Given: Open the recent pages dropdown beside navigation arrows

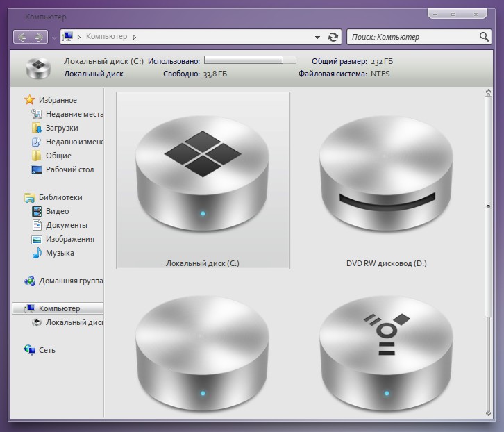Looking at the screenshot, I should (54, 38).
